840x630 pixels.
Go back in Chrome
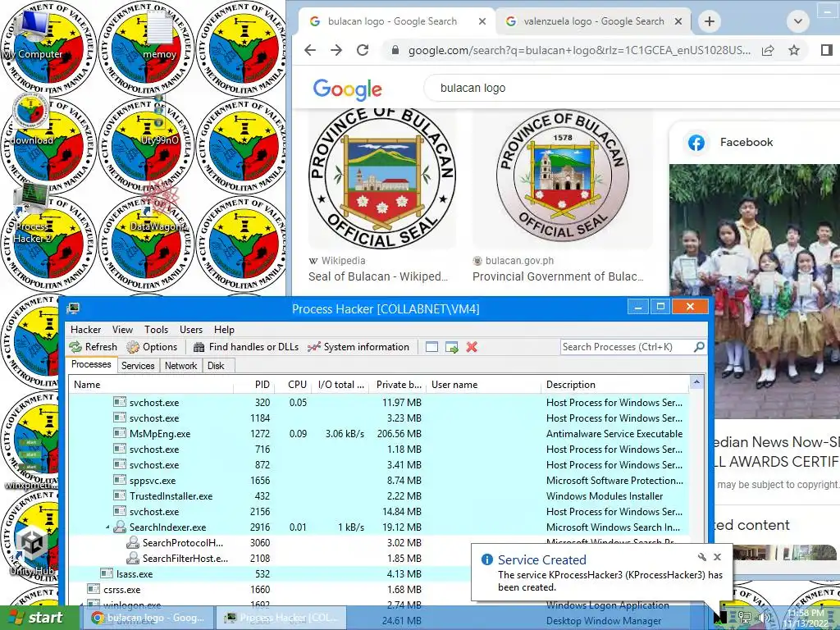click(310, 50)
